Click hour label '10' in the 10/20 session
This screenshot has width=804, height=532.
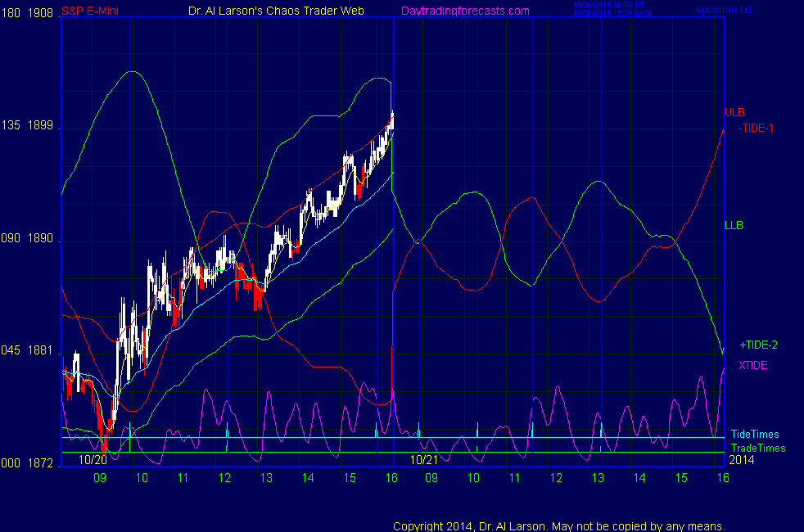tap(142, 478)
